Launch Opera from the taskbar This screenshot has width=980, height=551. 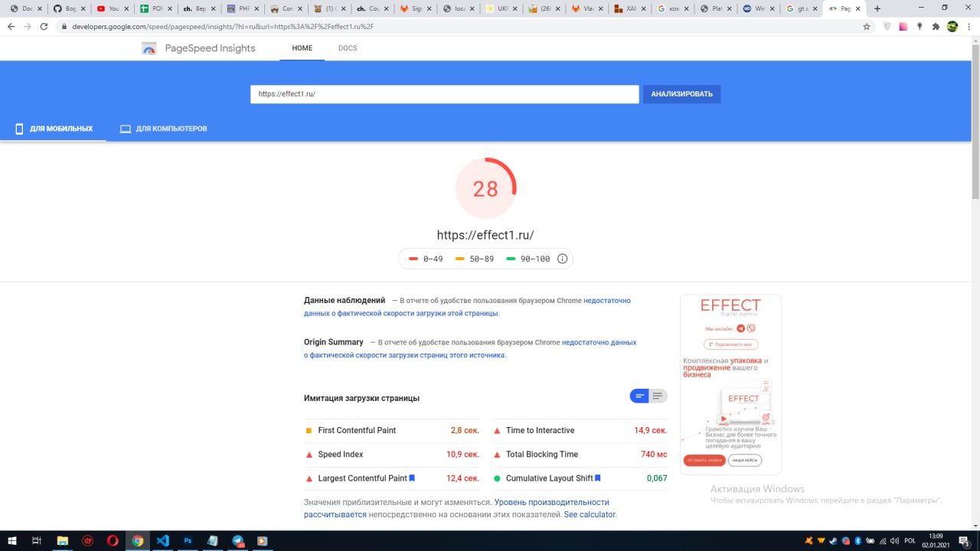(x=113, y=541)
